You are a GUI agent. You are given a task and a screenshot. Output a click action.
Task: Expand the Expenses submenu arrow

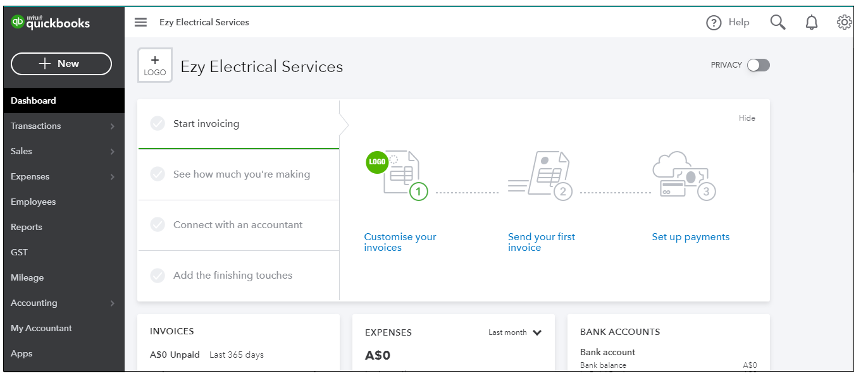click(112, 177)
